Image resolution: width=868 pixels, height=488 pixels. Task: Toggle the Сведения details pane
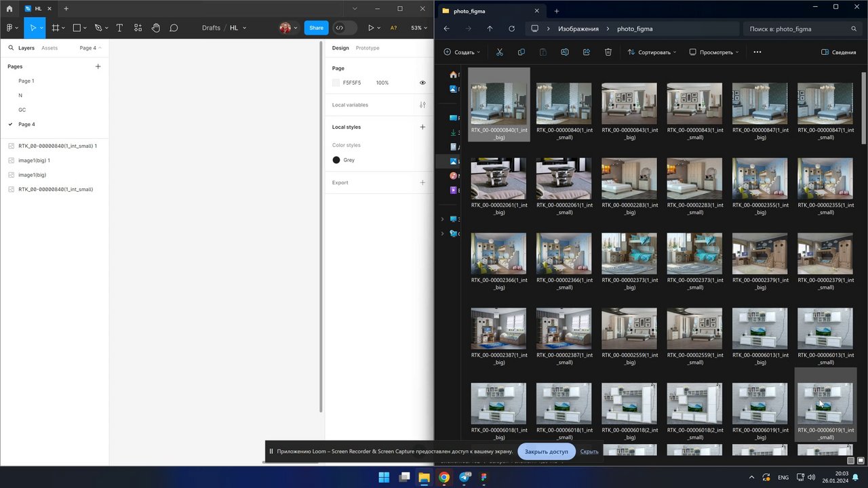(838, 52)
